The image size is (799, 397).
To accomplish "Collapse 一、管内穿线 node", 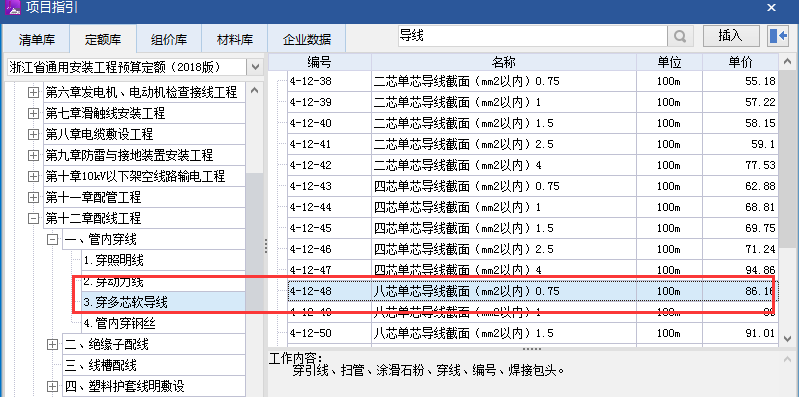I will click(x=52, y=240).
